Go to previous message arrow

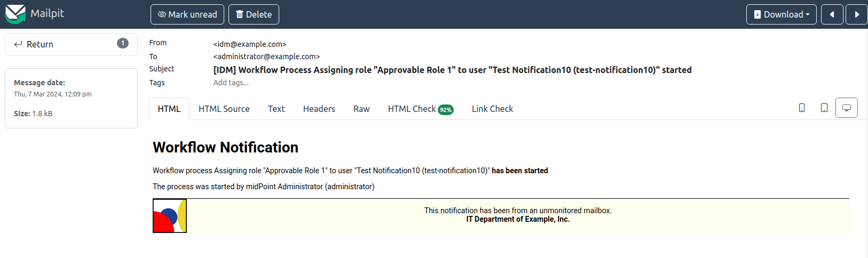tap(832, 14)
